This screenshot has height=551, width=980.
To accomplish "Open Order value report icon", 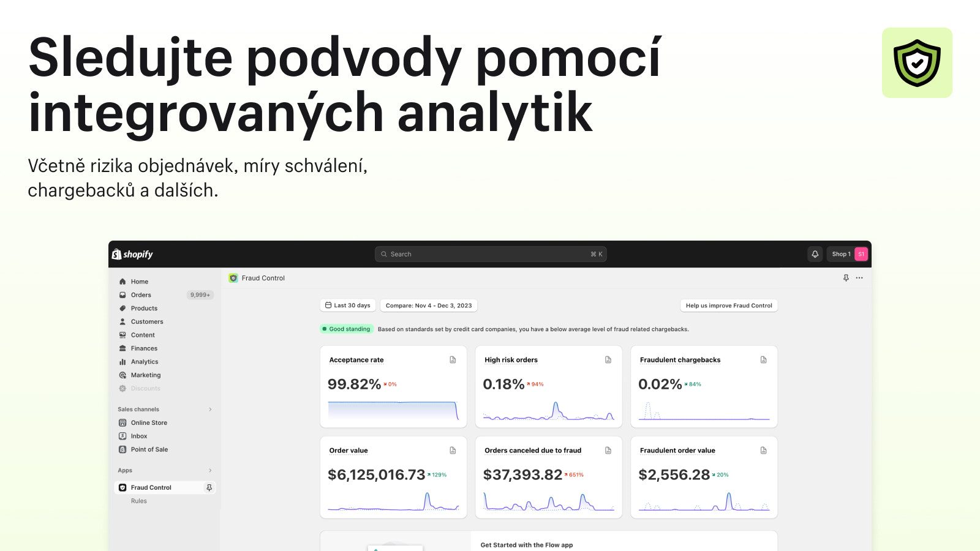I will (x=453, y=451).
